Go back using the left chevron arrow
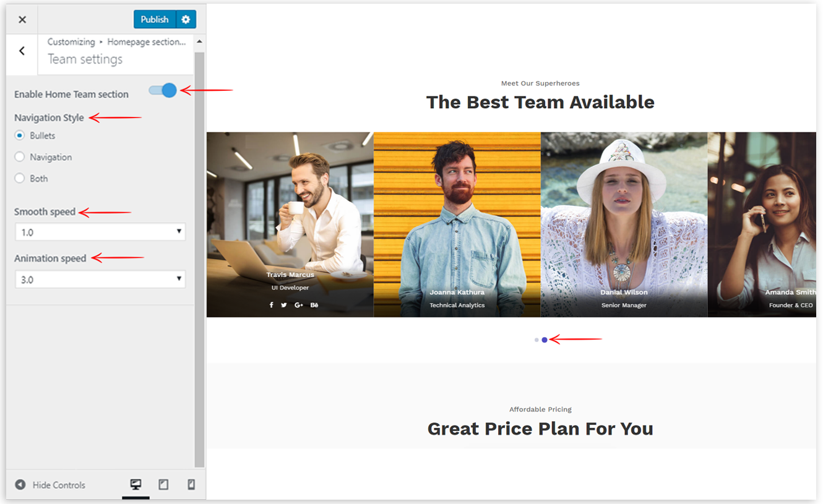823x504 pixels. coord(22,51)
